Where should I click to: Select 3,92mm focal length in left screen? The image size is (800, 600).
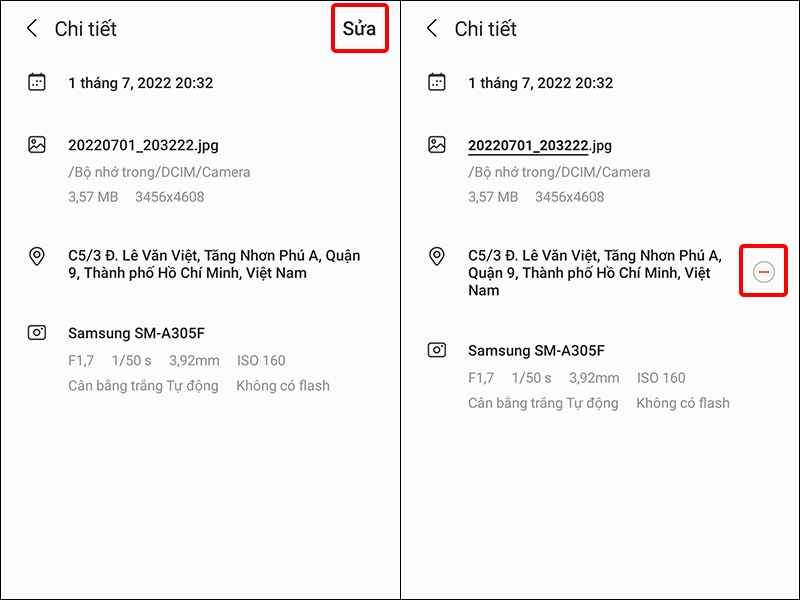tap(194, 361)
